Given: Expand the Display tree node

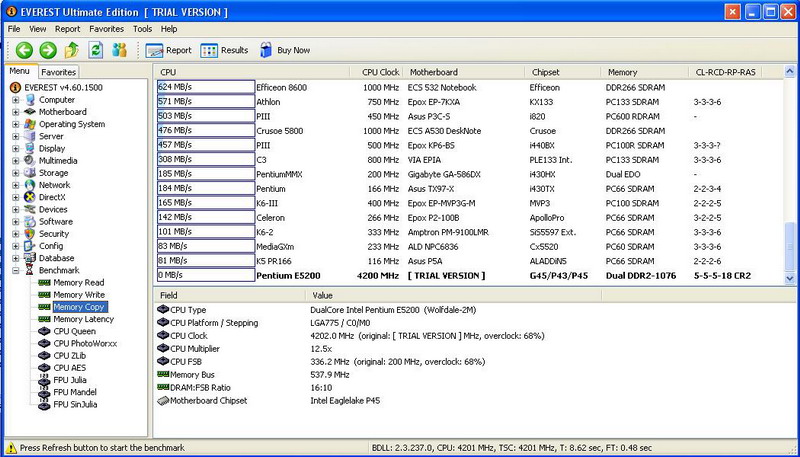Looking at the screenshot, I should [x=16, y=148].
